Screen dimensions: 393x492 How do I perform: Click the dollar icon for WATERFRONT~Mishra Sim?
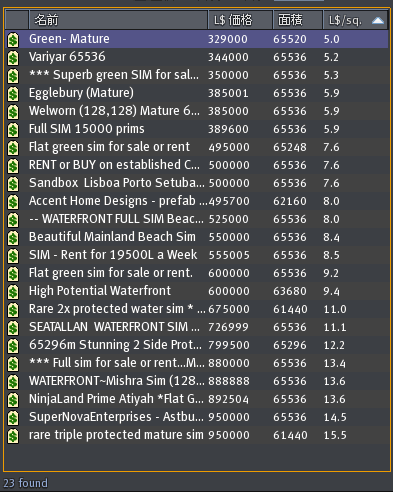[13, 381]
